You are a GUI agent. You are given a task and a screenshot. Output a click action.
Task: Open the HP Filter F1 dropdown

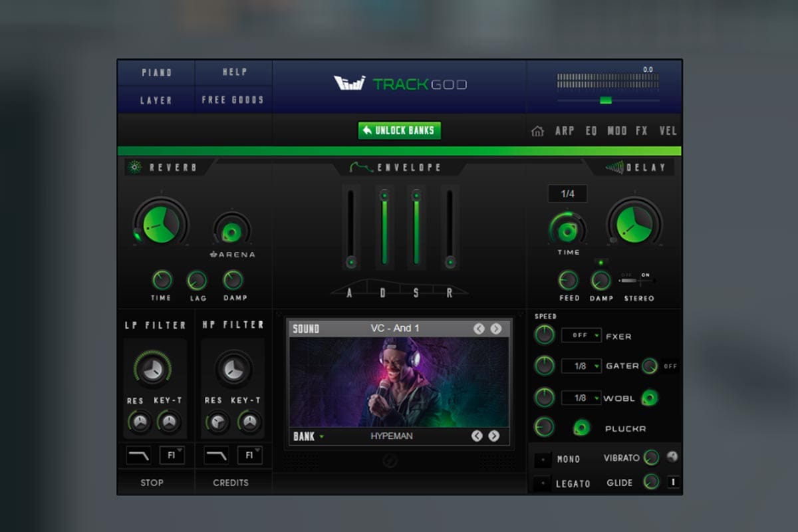[250, 456]
